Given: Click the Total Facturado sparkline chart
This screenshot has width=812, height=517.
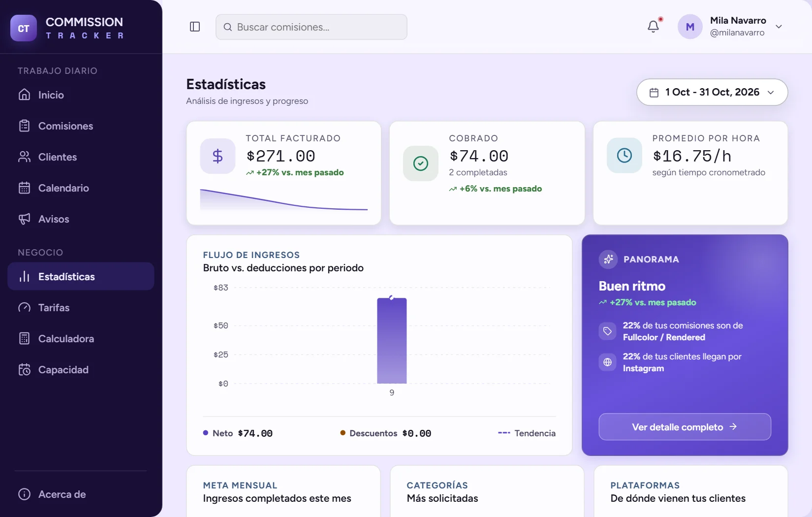Looking at the screenshot, I should (x=283, y=199).
